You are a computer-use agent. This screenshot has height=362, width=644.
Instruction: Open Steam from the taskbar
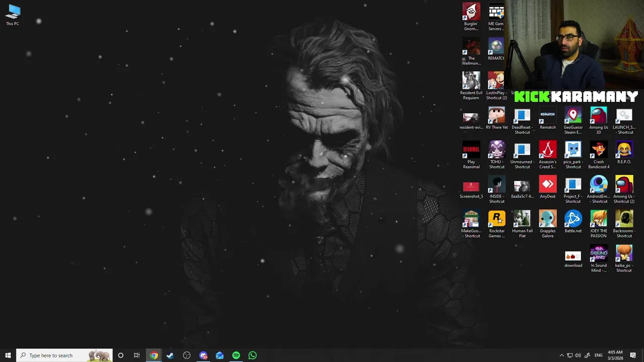coord(170,355)
